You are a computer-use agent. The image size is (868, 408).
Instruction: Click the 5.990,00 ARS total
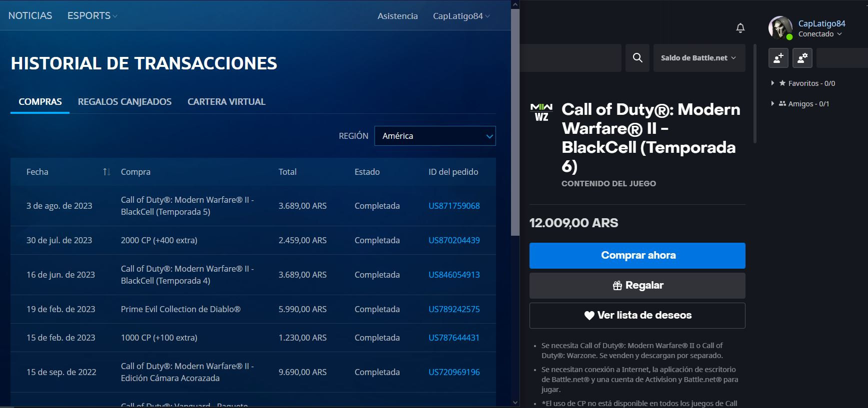[302, 309]
